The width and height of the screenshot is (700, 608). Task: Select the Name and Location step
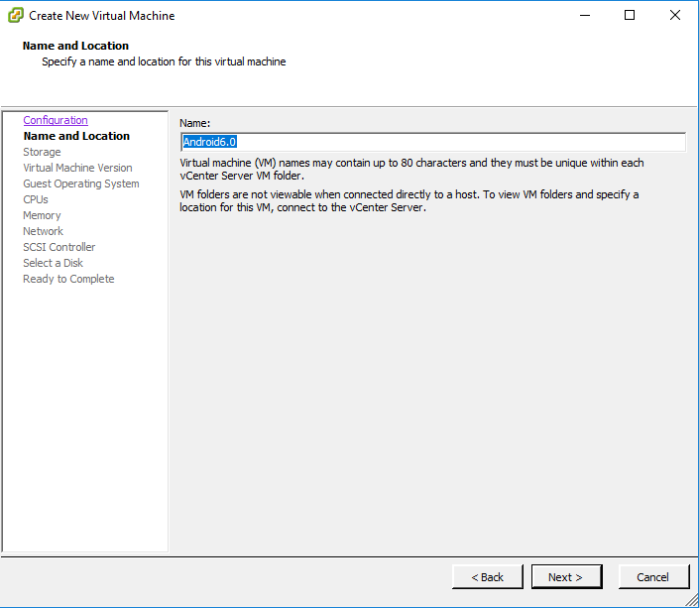[x=76, y=136]
